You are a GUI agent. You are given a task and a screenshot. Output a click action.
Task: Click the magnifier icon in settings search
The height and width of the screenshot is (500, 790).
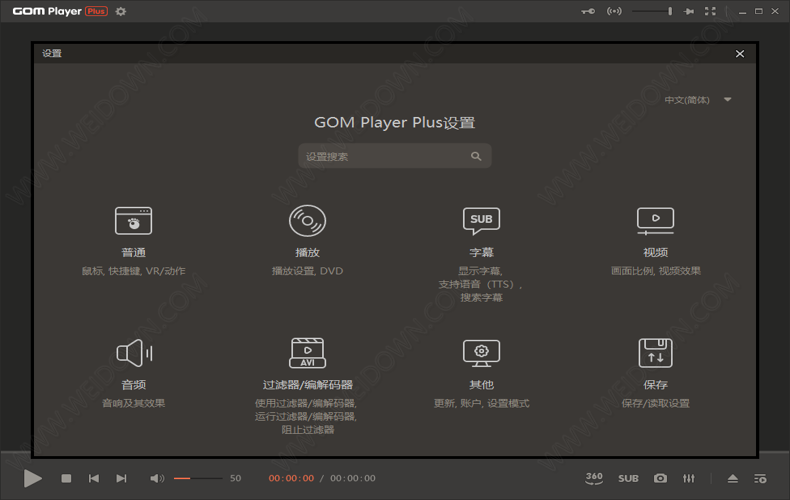point(476,156)
